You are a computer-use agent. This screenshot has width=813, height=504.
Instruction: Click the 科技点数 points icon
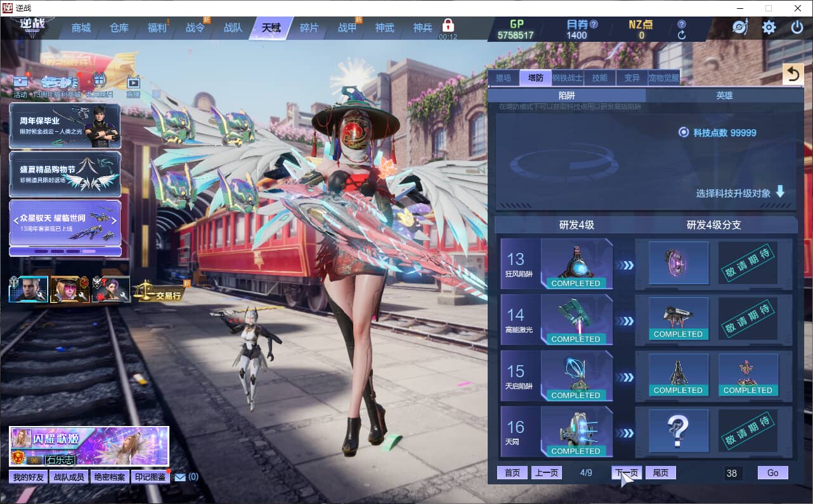(684, 132)
